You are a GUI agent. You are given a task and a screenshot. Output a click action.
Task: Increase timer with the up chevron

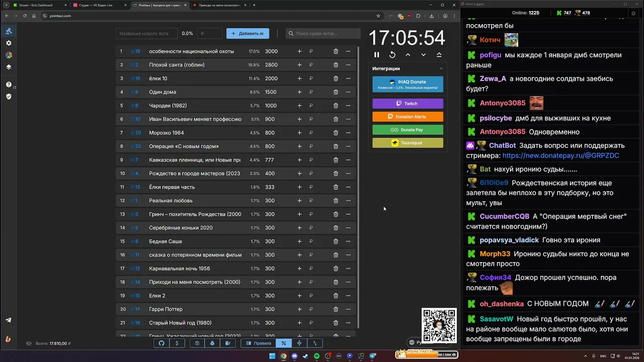point(408,55)
